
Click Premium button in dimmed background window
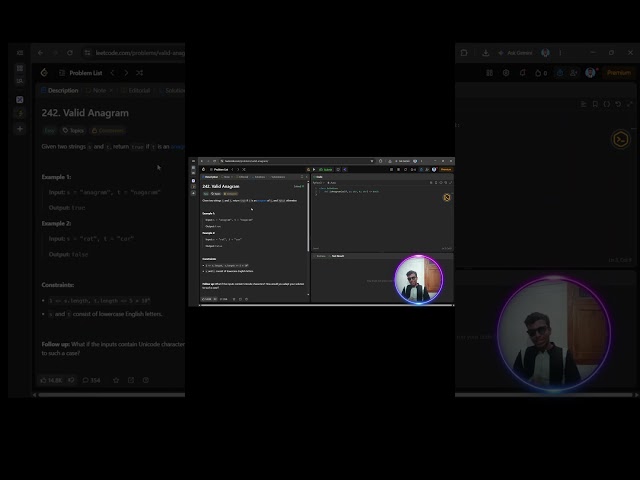[x=619, y=73]
